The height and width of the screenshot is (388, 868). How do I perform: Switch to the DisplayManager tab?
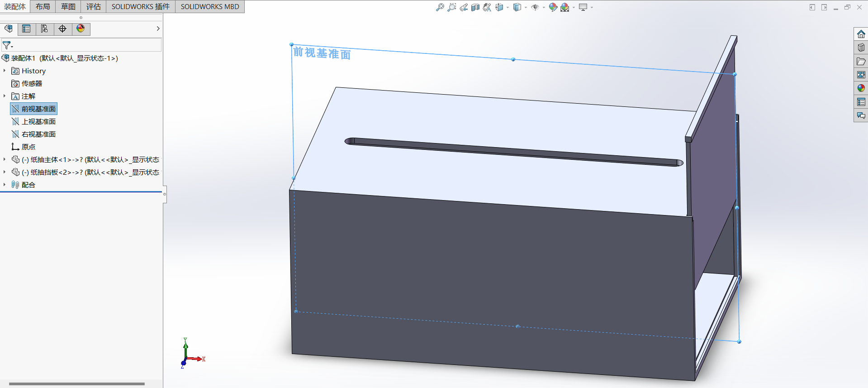click(81, 29)
